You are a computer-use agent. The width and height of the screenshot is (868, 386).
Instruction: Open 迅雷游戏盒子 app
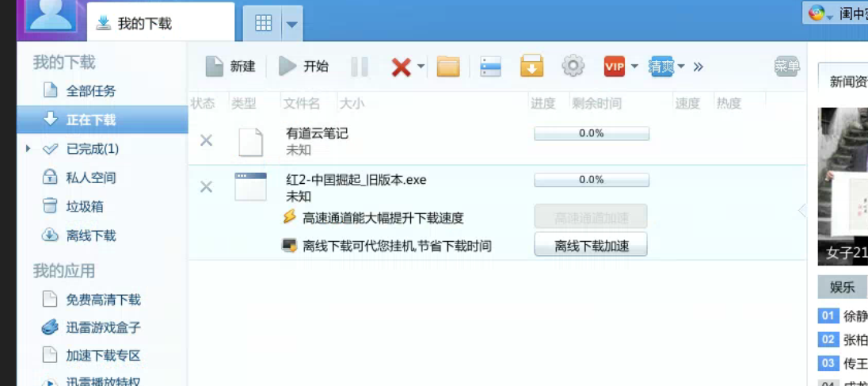coord(102,327)
